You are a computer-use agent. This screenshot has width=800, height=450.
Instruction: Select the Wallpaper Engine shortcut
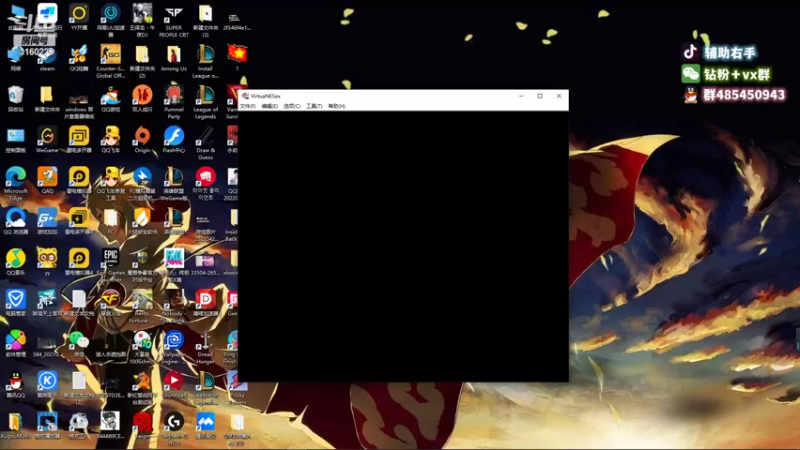(x=173, y=347)
